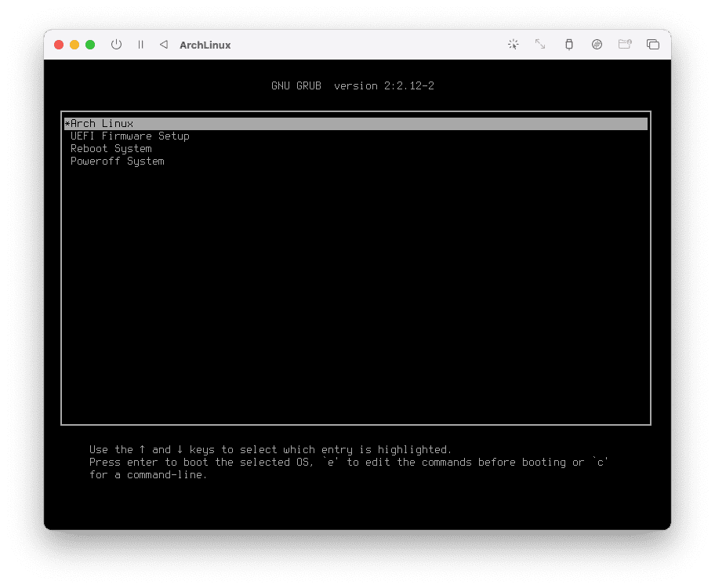Click the ArchLinux window title
Screen dimensions: 715x588
tap(205, 45)
